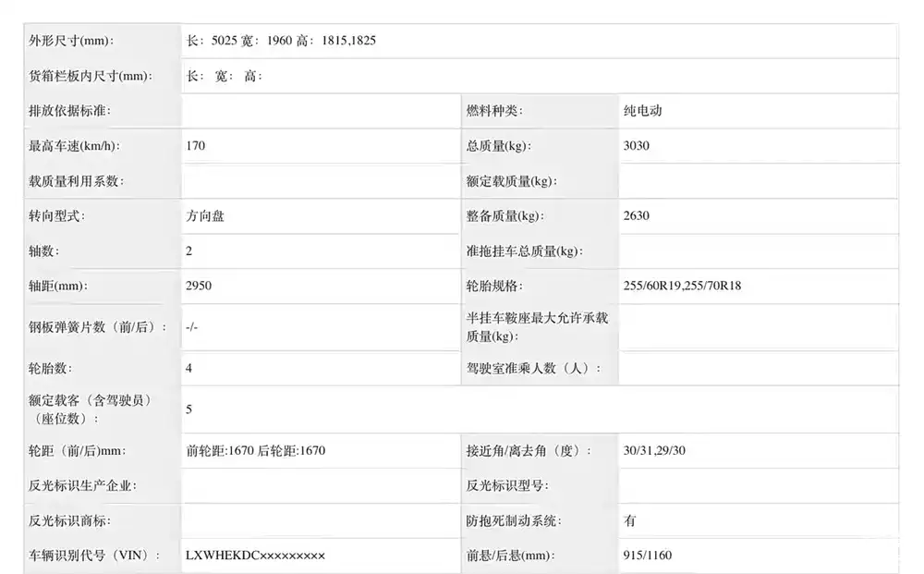Viewport: 924px width, 574px height.
Task: Click the max speed value 170
Action: click(196, 146)
